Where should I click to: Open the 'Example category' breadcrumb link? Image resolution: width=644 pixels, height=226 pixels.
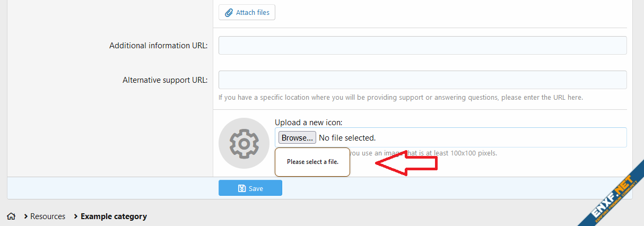click(114, 216)
